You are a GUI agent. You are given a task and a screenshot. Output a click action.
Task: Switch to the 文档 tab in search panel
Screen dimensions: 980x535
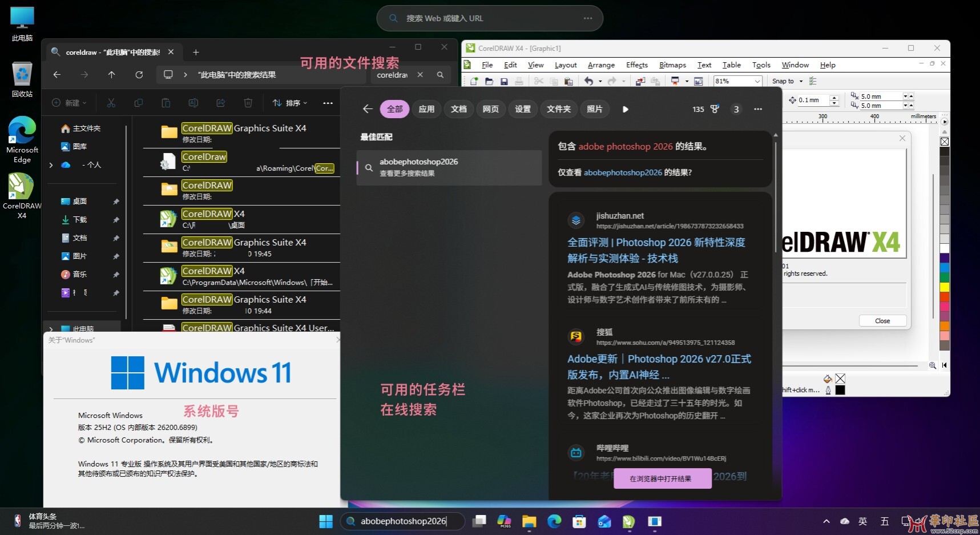click(458, 108)
